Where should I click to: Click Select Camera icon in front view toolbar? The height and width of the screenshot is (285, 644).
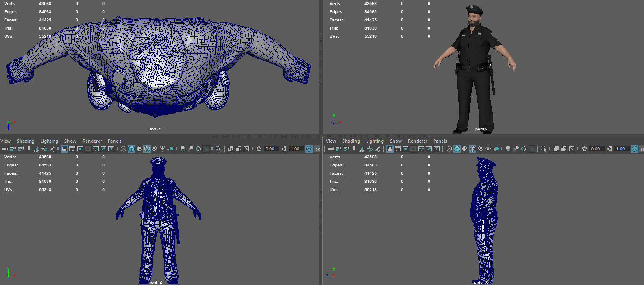coord(5,149)
